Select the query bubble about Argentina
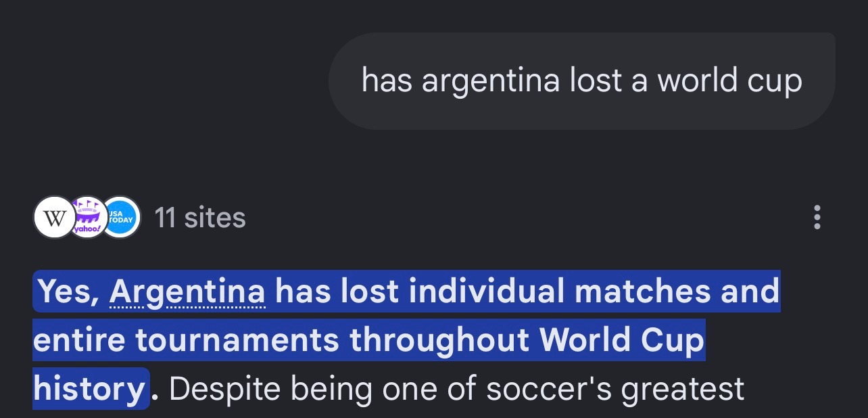 click(582, 81)
